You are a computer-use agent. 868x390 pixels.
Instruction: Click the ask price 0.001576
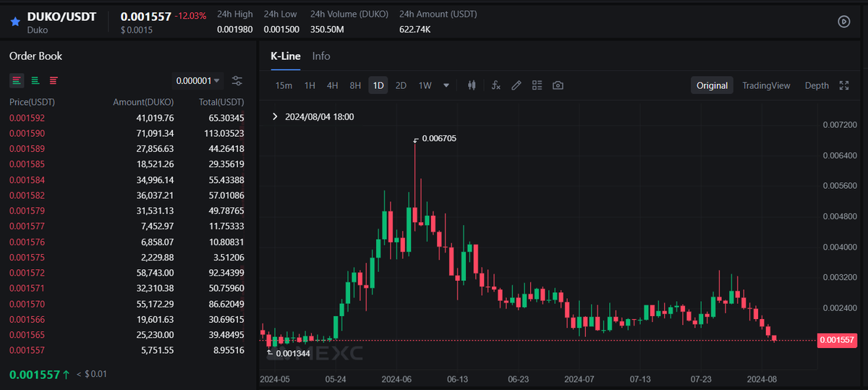click(27, 242)
